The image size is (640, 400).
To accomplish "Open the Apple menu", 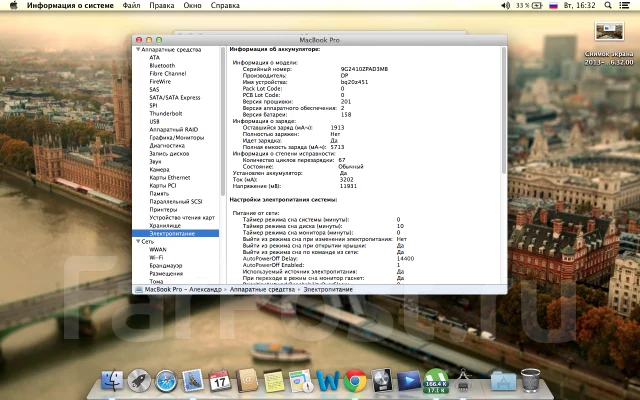I will [13, 5].
